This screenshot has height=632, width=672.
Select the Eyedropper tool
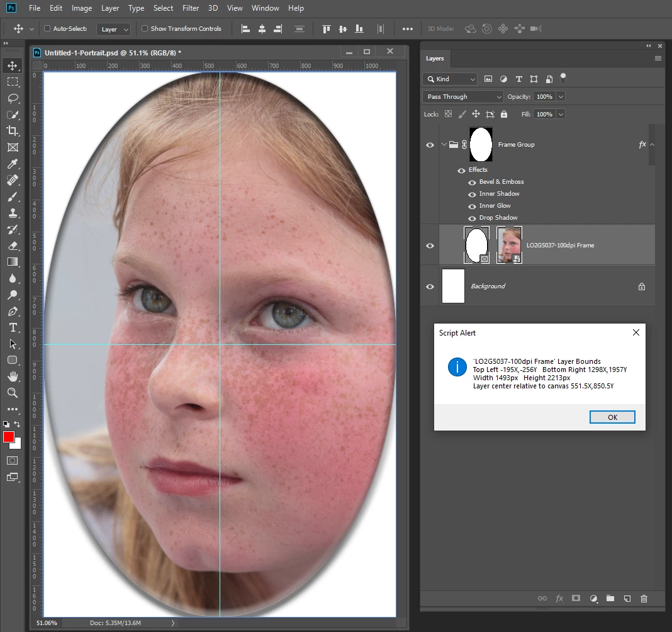pyautogui.click(x=13, y=164)
